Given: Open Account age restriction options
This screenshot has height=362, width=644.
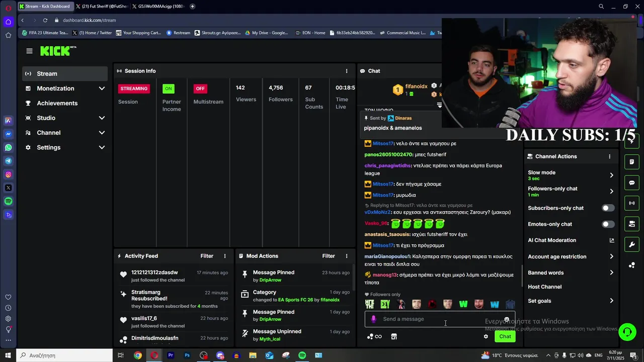Looking at the screenshot, I should click(571, 256).
